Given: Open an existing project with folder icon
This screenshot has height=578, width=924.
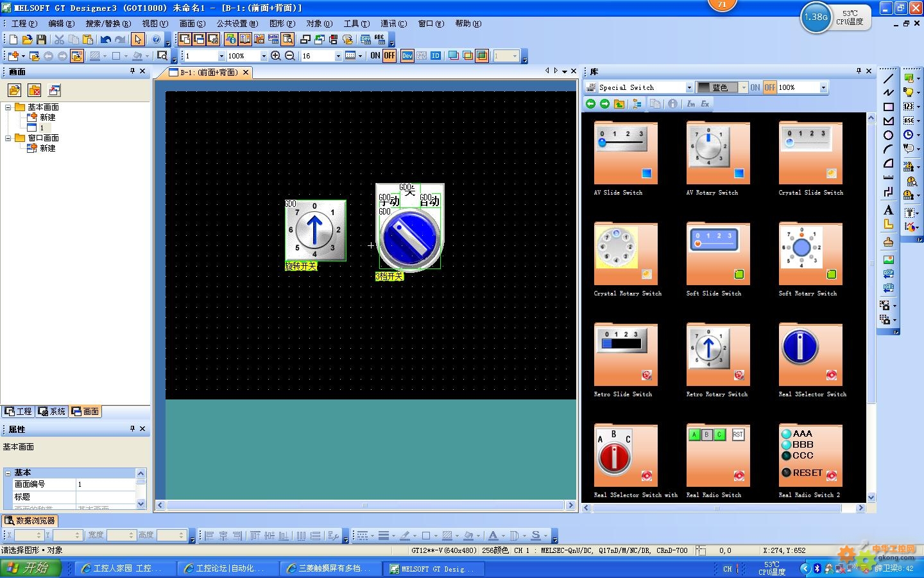Looking at the screenshot, I should (28, 40).
